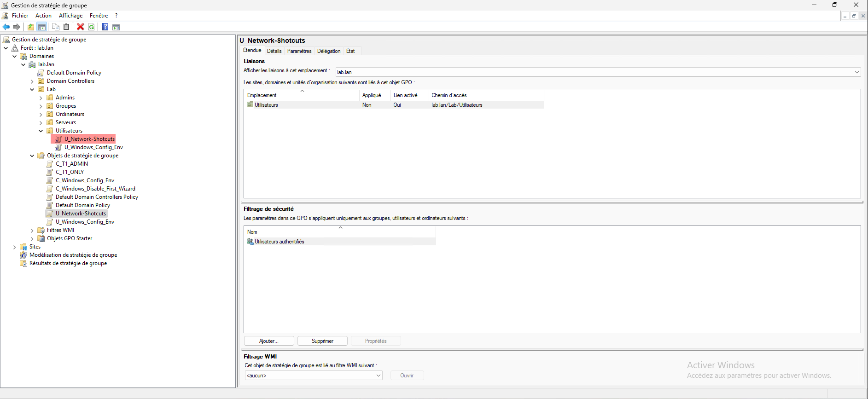The height and width of the screenshot is (399, 868).
Task: Click the Modélisation de stratégie de groupe icon
Action: [23, 255]
